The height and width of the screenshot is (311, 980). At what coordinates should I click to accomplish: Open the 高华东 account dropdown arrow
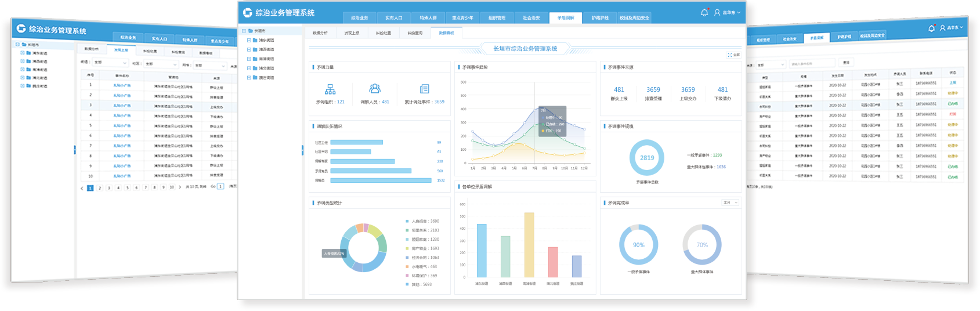[x=739, y=12]
